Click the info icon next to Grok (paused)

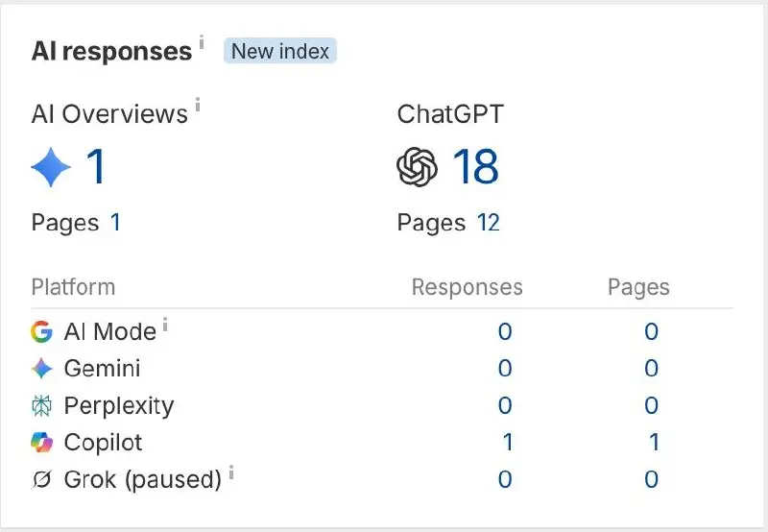[x=231, y=472]
